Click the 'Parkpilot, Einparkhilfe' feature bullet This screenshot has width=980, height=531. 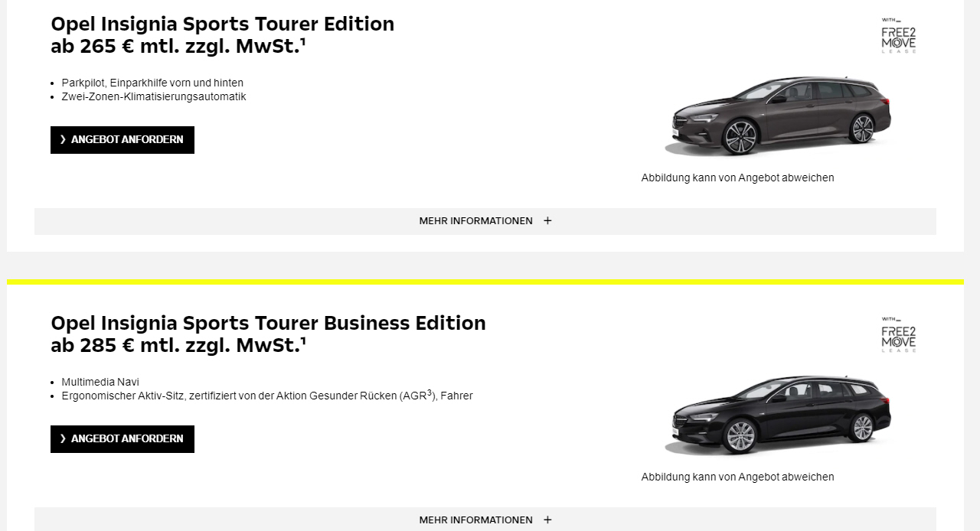(x=152, y=83)
